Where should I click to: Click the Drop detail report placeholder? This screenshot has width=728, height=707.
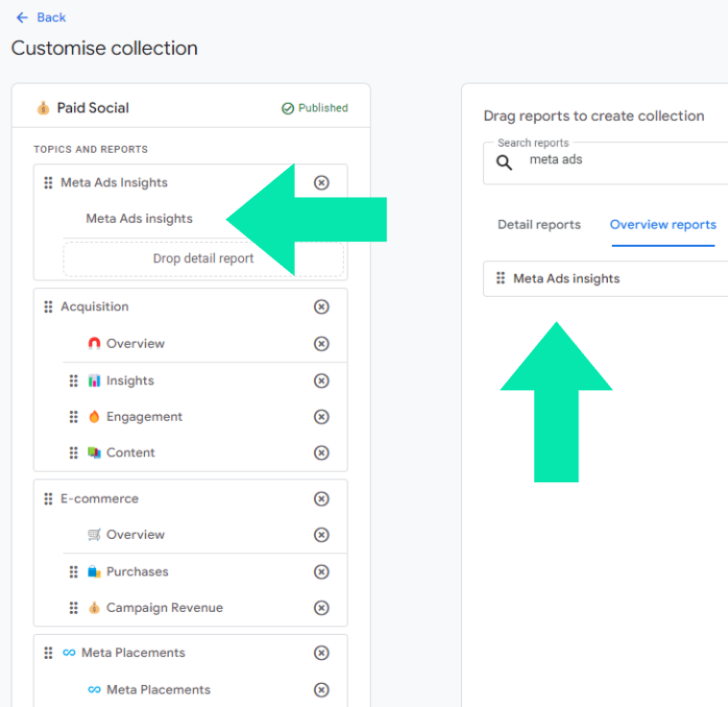click(x=204, y=258)
